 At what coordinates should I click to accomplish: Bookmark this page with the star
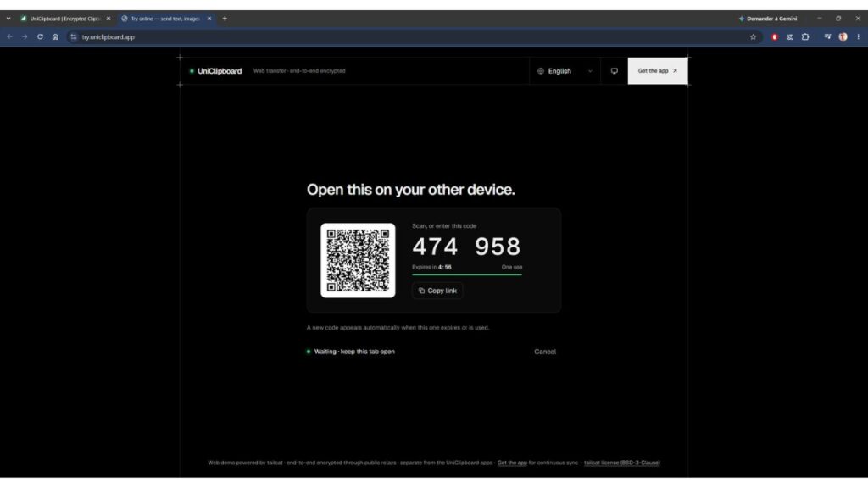[x=753, y=37]
